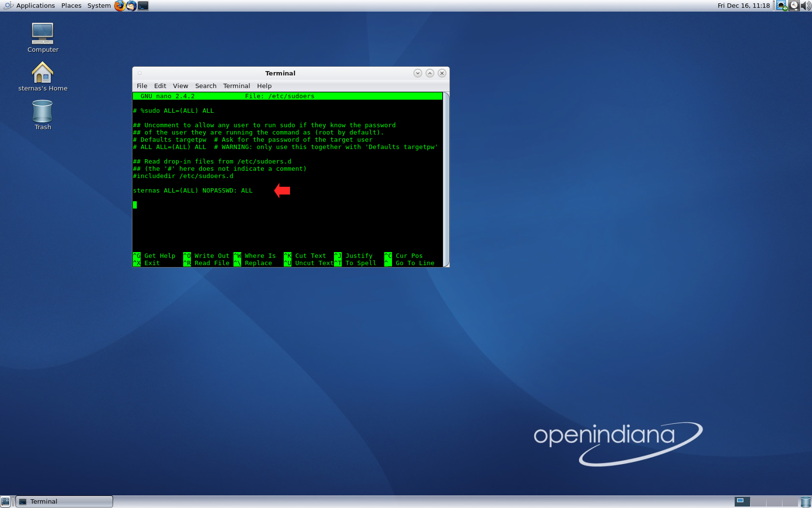The height and width of the screenshot is (508, 812).
Task: Minimize the Terminal window
Action: pos(418,73)
